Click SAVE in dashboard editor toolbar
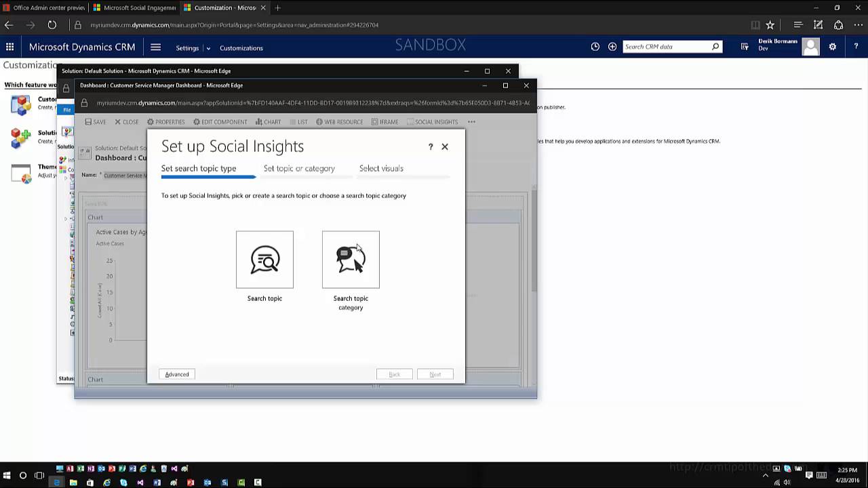This screenshot has height=488, width=868. pos(96,122)
